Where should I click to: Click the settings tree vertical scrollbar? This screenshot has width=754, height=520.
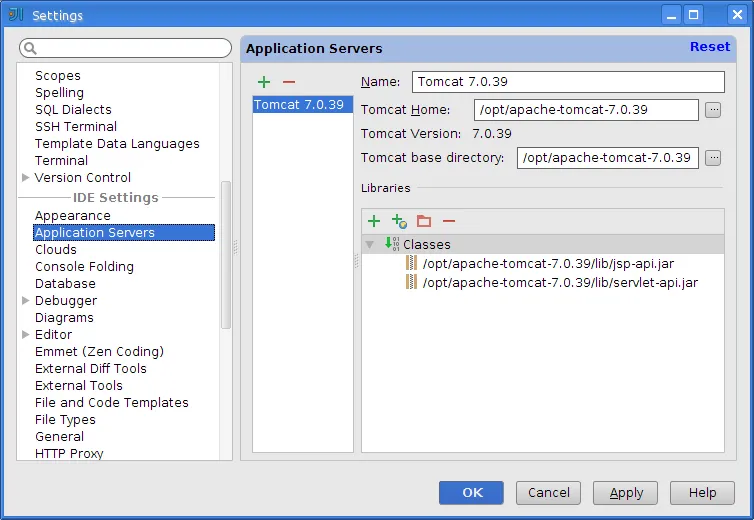coord(226,255)
